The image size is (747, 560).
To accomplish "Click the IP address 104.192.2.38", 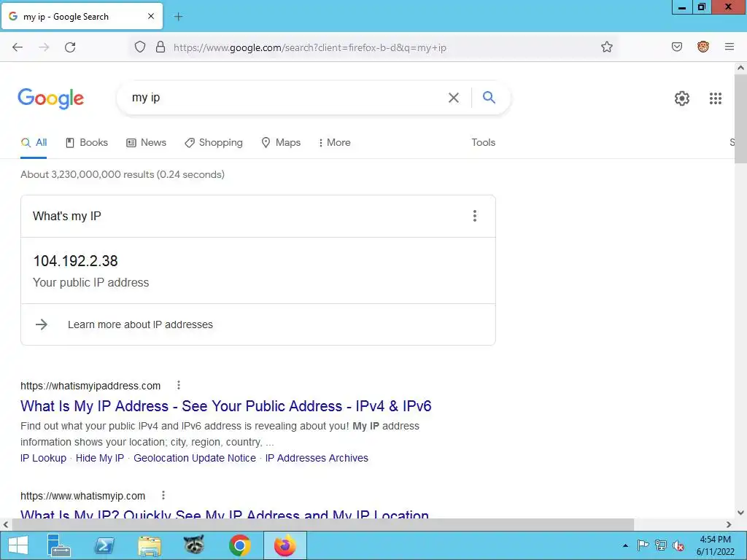I will (75, 261).
